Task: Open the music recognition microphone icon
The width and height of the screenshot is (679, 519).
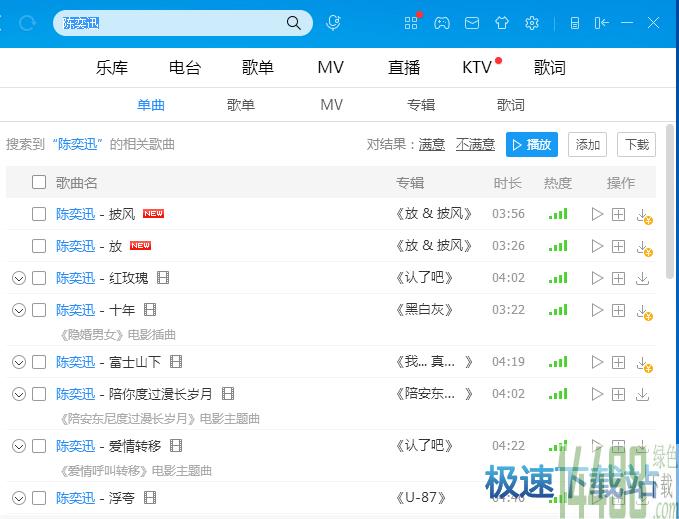Action: click(333, 23)
